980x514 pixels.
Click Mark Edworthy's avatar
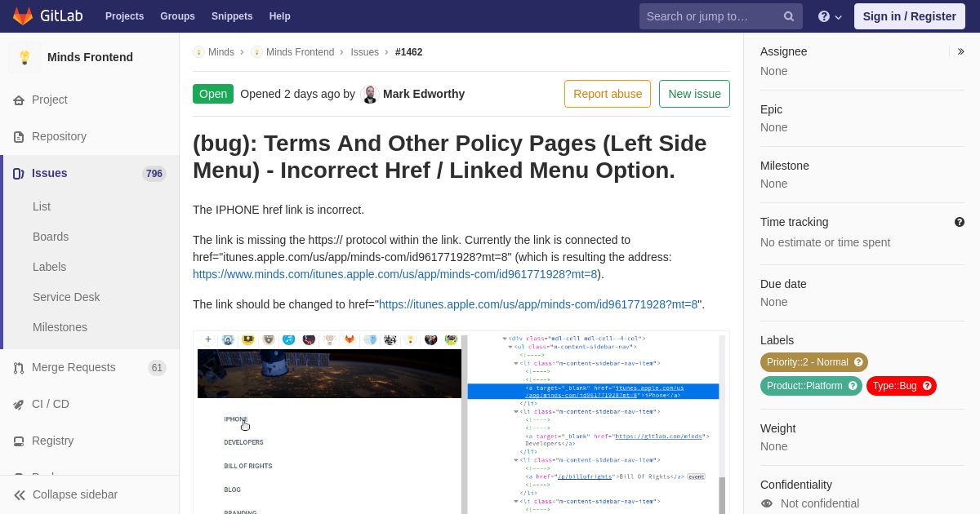tap(370, 94)
